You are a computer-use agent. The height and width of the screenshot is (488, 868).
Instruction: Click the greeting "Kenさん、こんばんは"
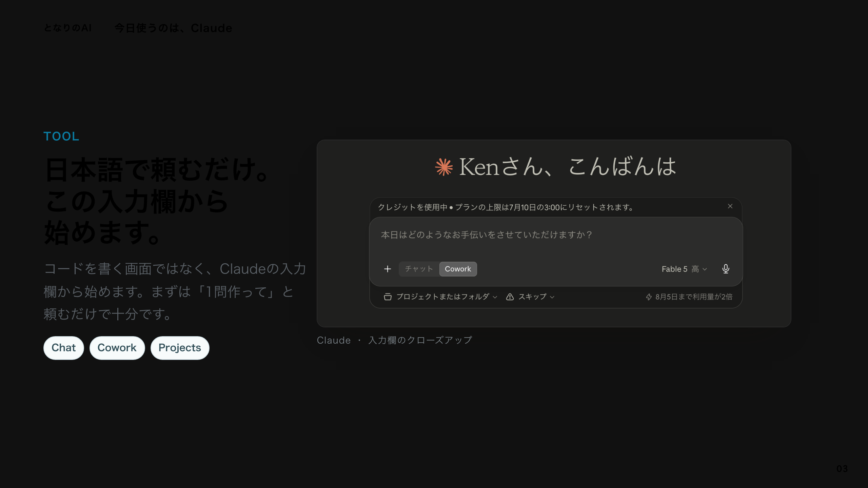coord(568,167)
